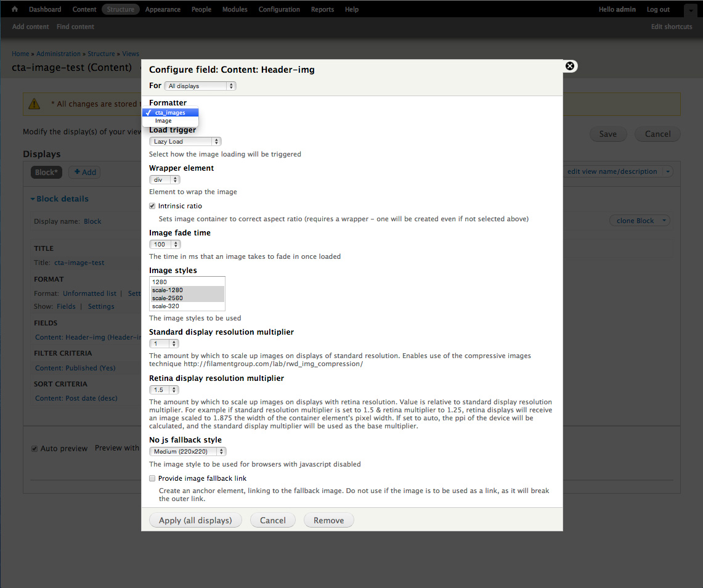Select scale-320 in Image styles list
This screenshot has width=703, height=588.
(166, 306)
